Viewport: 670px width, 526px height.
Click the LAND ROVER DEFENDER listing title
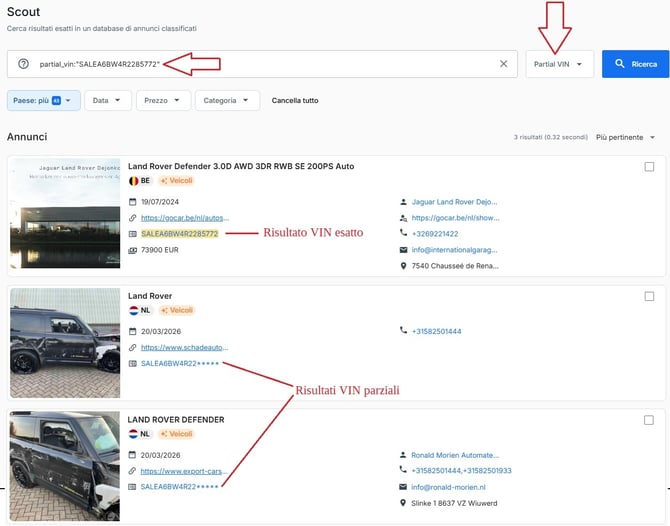tap(176, 420)
